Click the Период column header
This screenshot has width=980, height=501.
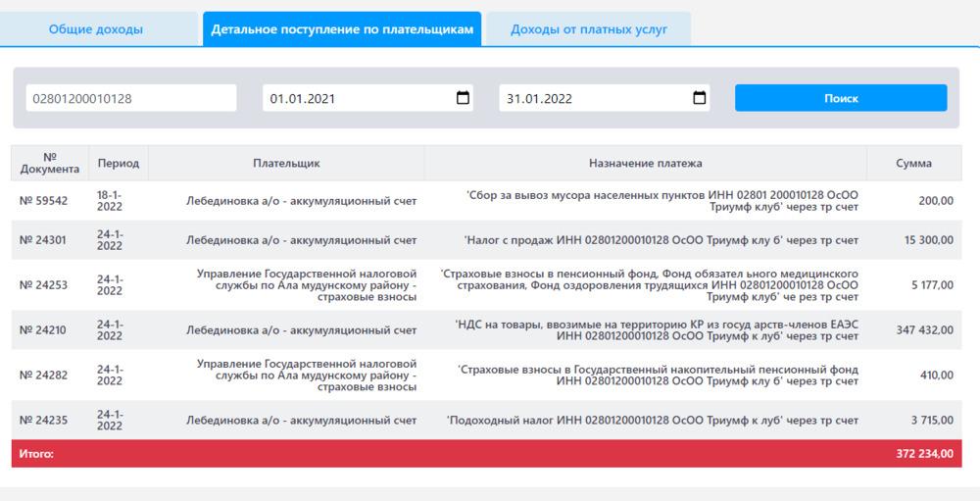[119, 163]
